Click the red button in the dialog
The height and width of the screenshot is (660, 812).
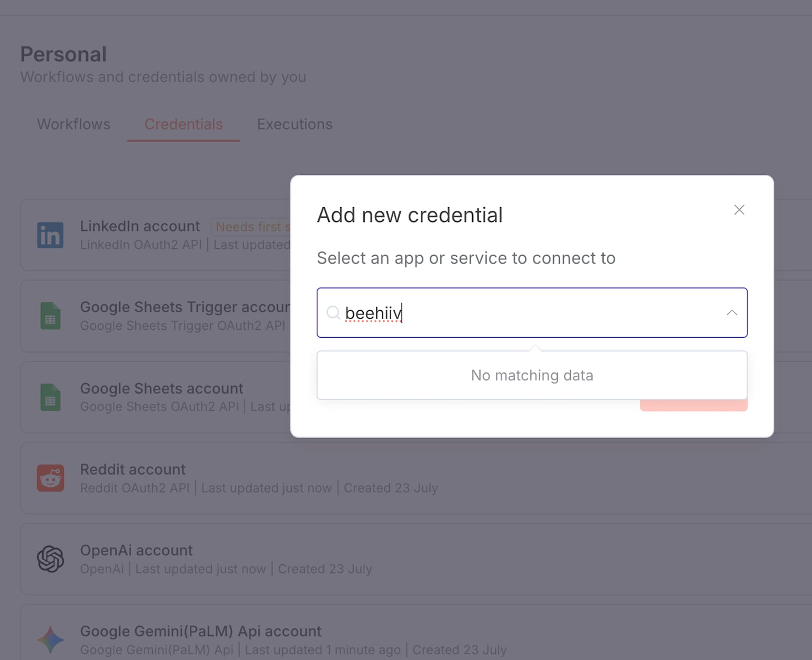coord(694,406)
